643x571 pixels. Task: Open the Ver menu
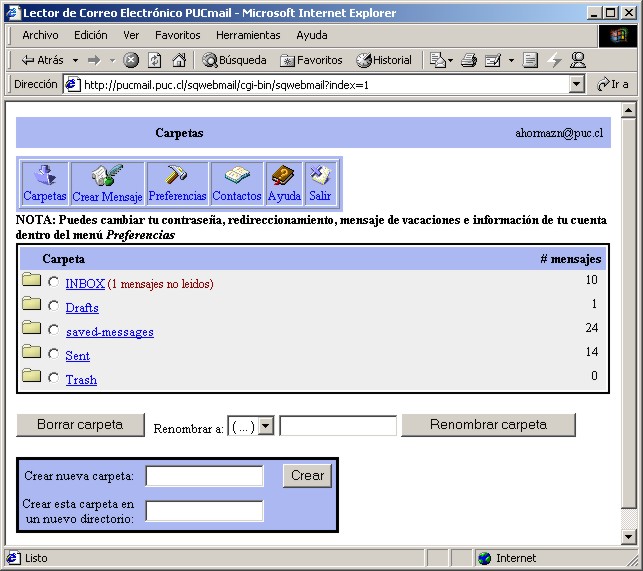pyautogui.click(x=131, y=35)
